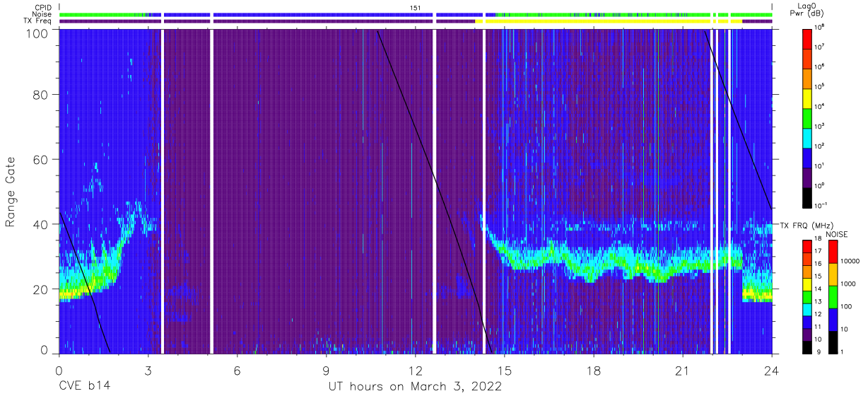Image resolution: width=868 pixels, height=401 pixels.
Task: Click the black terminator line near 12 UT
Action: (433, 177)
